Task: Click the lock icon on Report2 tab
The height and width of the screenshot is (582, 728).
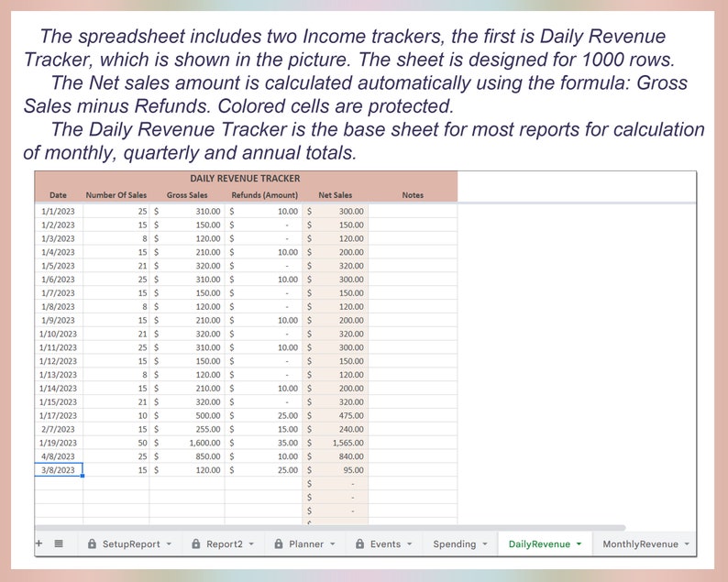Action: 196,544
